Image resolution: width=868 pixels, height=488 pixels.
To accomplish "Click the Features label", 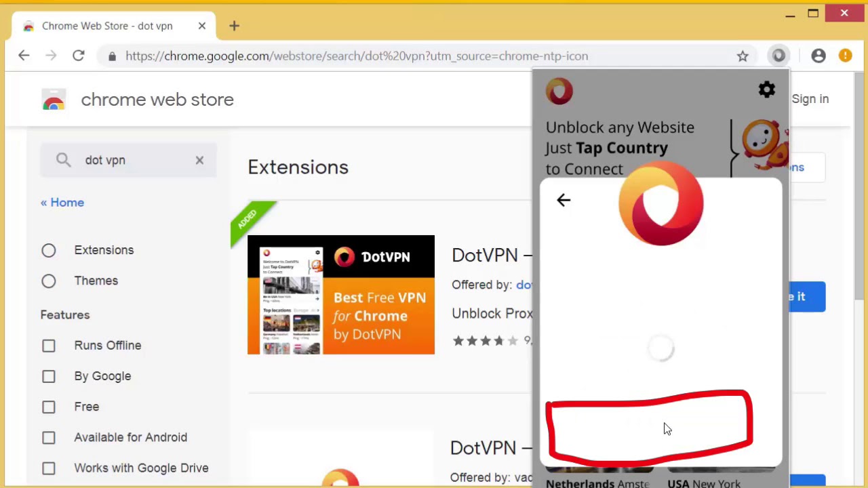I will click(65, 315).
